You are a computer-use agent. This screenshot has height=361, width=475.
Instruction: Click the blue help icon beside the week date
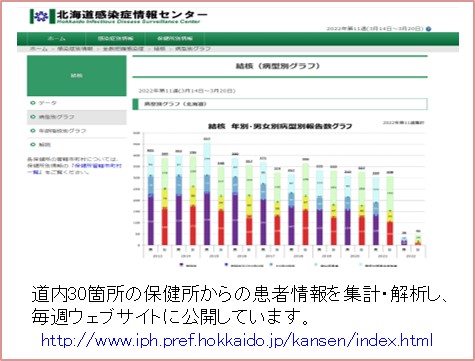(x=429, y=29)
